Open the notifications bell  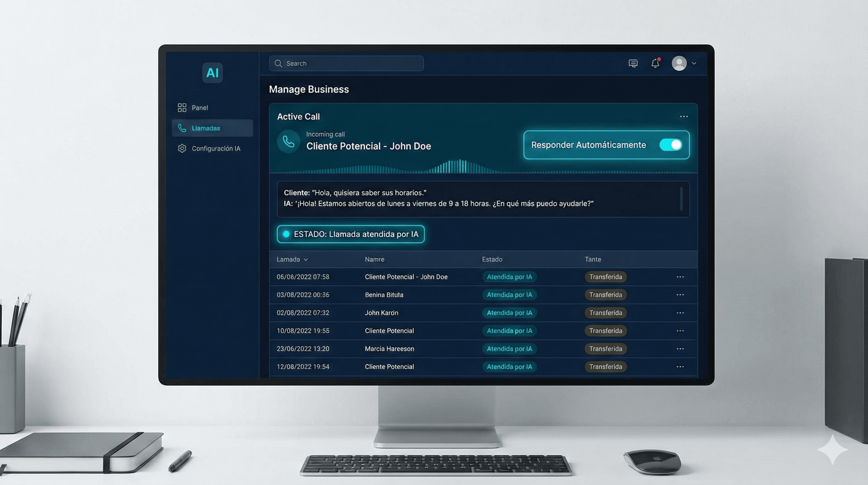click(655, 63)
